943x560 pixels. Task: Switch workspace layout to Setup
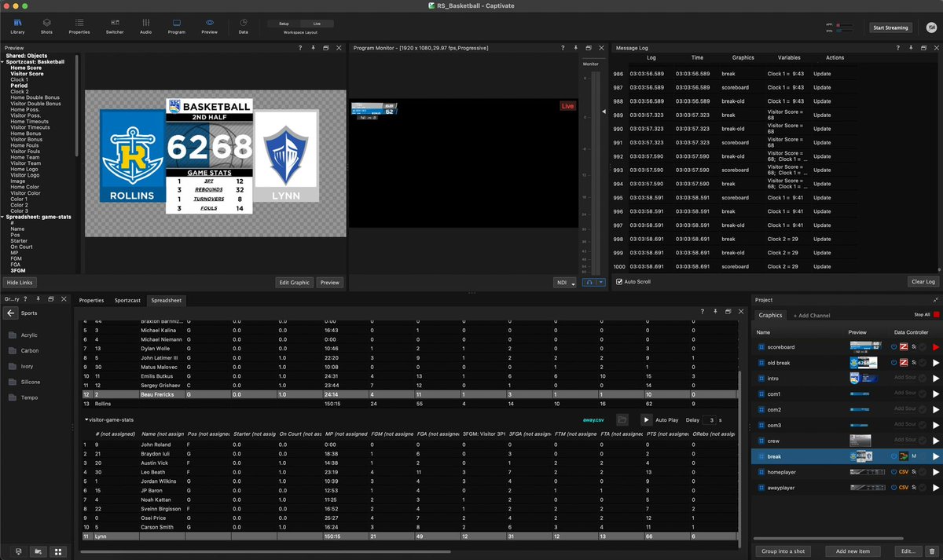[x=284, y=24]
